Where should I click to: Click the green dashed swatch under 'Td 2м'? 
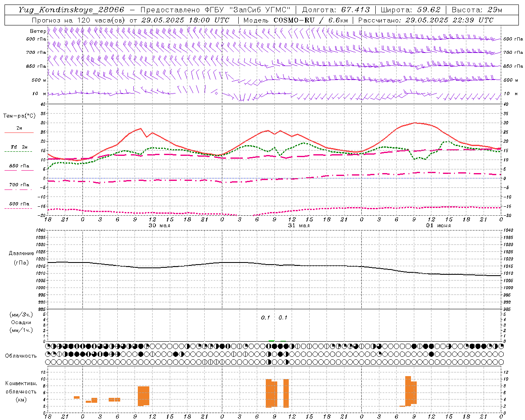(18, 151)
